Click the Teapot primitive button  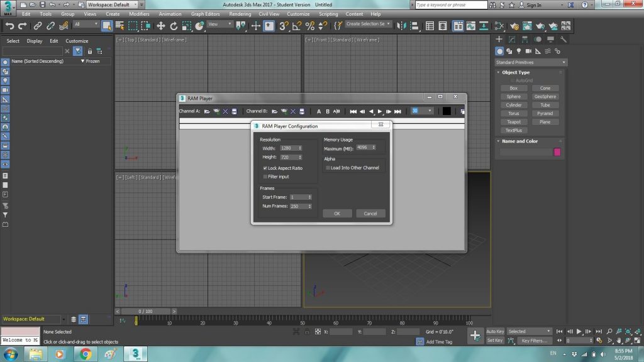click(513, 122)
